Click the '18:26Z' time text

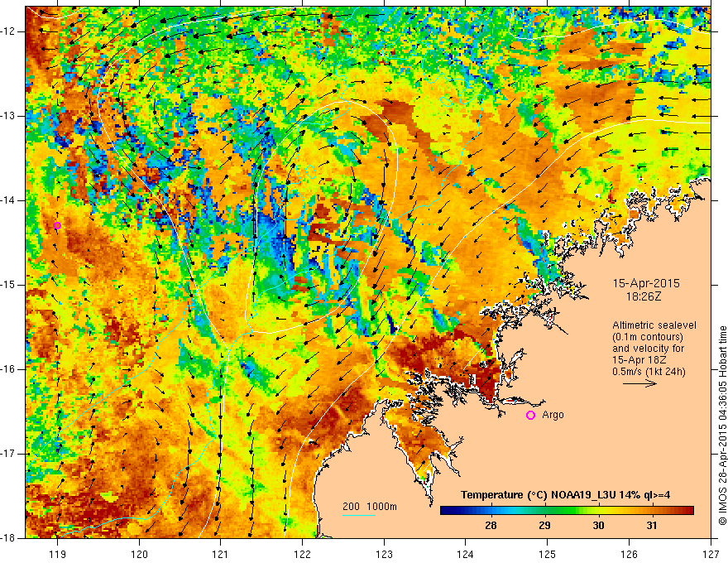click(644, 296)
